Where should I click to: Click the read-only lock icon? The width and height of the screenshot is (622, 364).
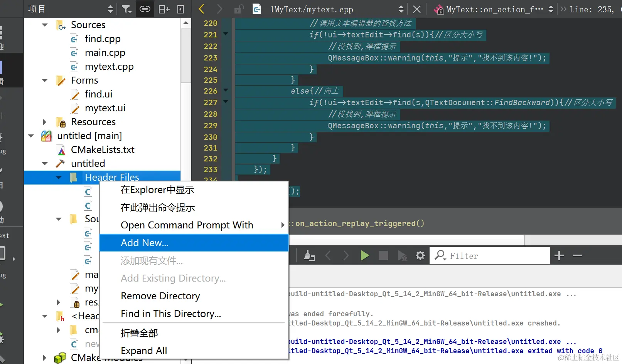[239, 9]
